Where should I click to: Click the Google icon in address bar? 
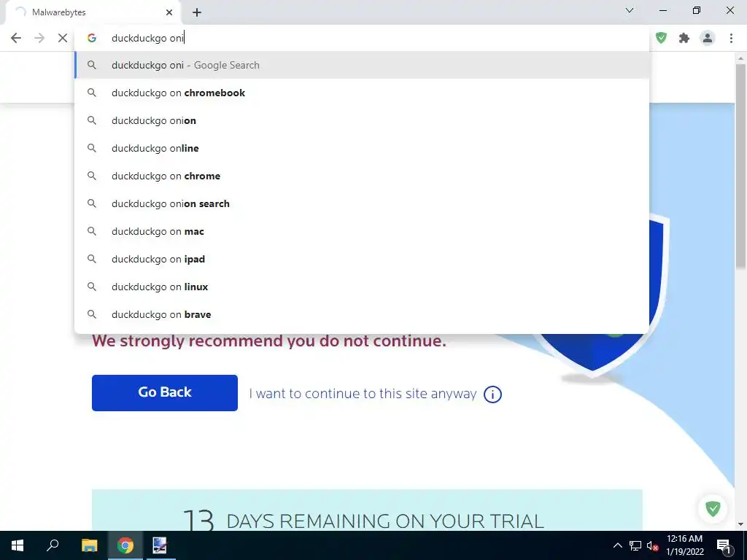coord(92,38)
